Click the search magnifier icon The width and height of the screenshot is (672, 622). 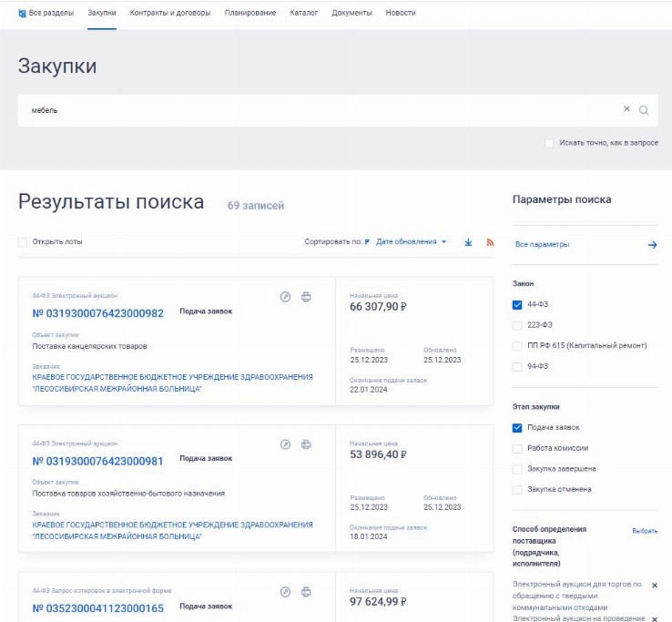[x=644, y=110]
